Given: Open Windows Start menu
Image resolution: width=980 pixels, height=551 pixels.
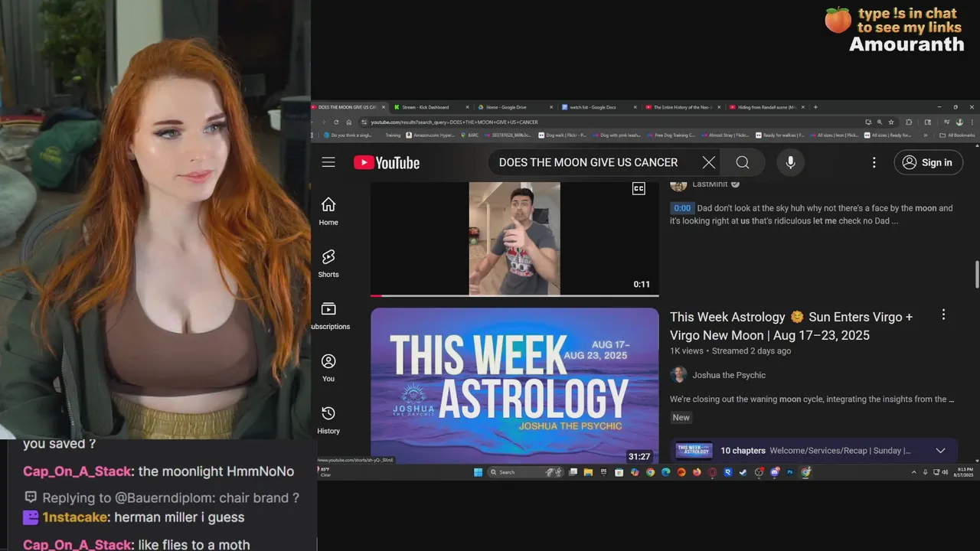Looking at the screenshot, I should pyautogui.click(x=478, y=472).
